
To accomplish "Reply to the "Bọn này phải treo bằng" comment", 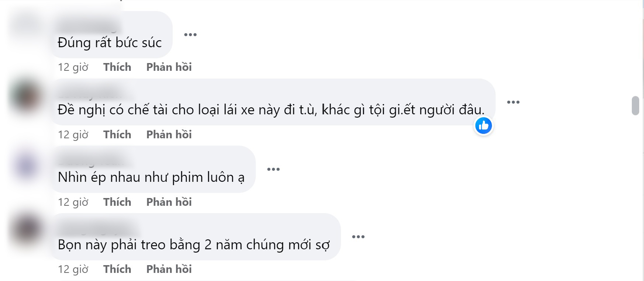I will [x=169, y=269].
